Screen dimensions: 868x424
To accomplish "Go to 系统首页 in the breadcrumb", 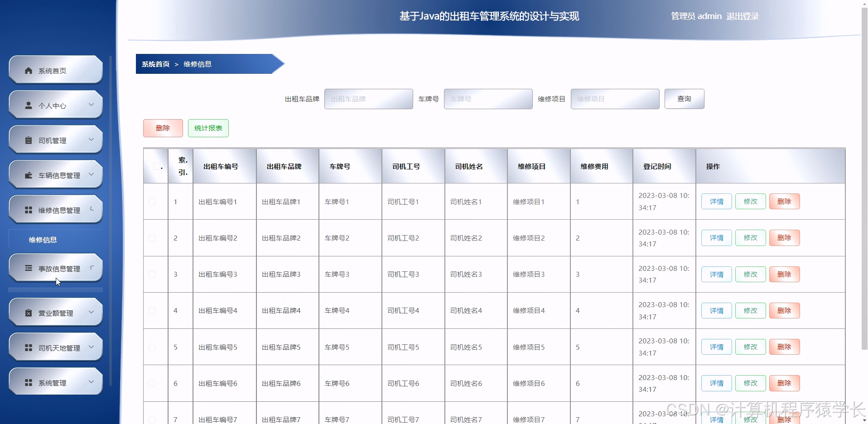I will click(155, 64).
